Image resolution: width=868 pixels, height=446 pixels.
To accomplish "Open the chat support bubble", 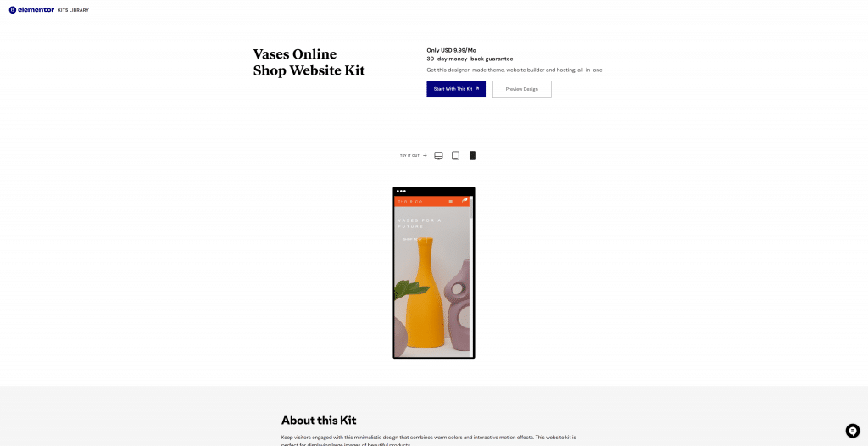I will 853,431.
